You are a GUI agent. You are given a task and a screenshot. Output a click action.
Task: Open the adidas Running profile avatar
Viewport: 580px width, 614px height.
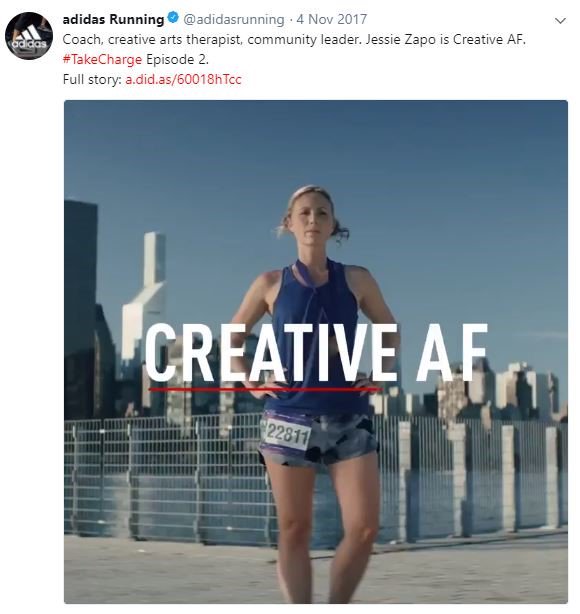pos(29,36)
